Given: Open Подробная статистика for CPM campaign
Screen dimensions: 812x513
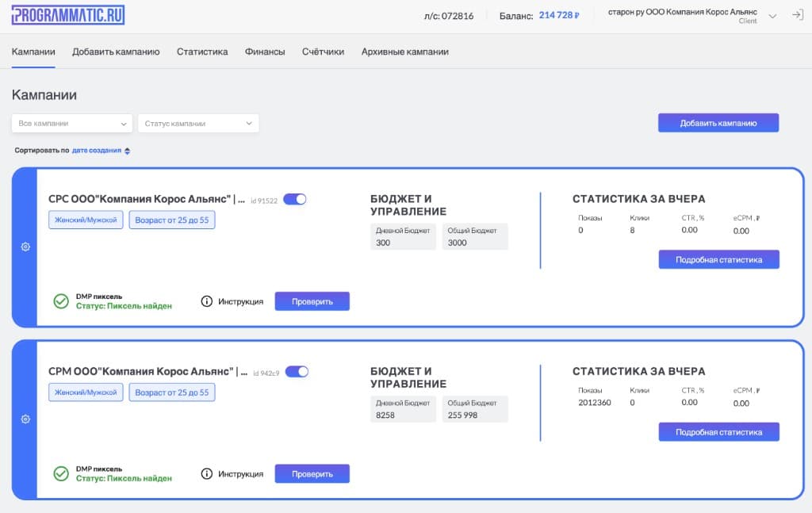Looking at the screenshot, I should coord(718,432).
